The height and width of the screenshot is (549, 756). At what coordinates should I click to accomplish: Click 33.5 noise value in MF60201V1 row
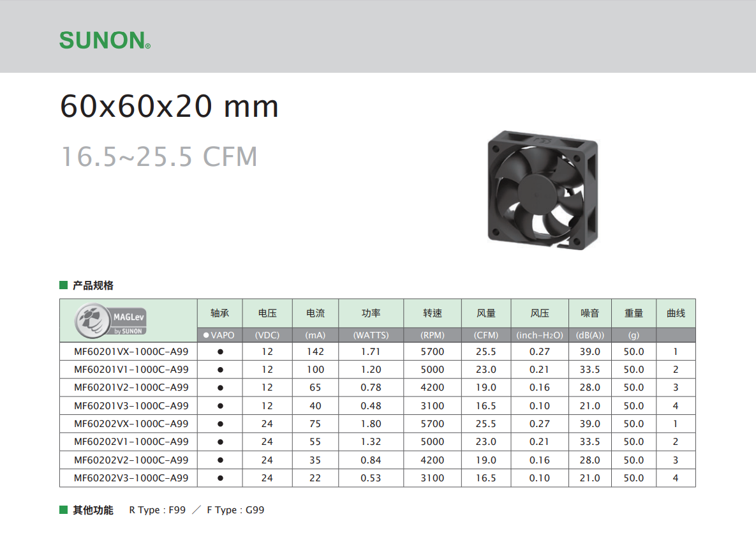pyautogui.click(x=589, y=370)
